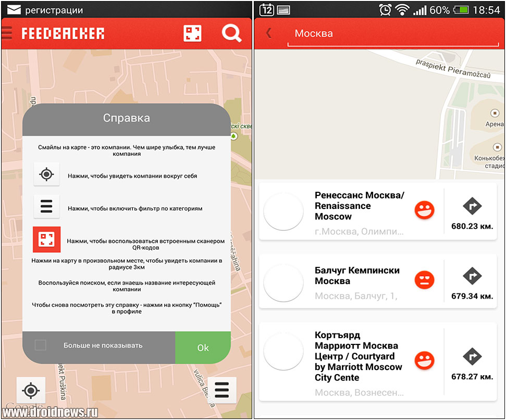The image size is (506, 420).
Task: Tap the 'Справка' dialog title
Action: 127,118
